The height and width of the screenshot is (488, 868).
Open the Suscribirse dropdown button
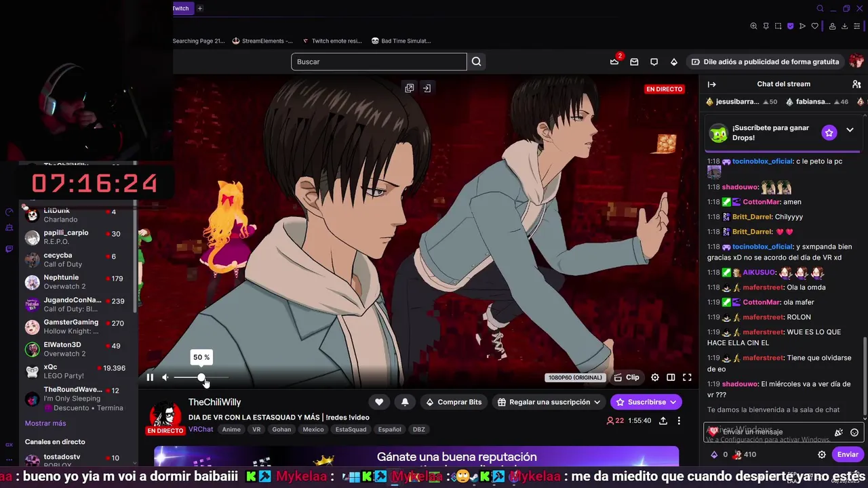tap(646, 402)
